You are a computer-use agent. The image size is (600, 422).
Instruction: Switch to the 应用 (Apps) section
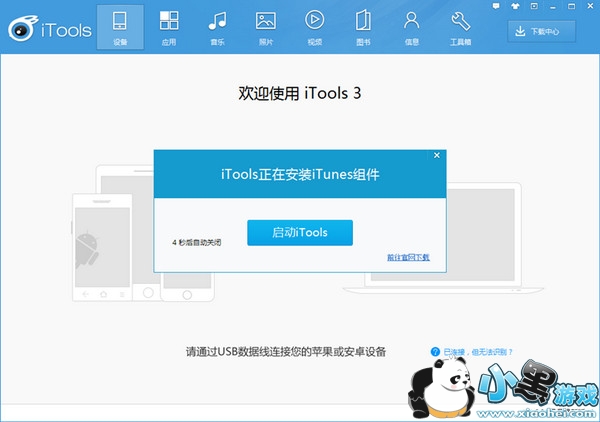pyautogui.click(x=169, y=27)
